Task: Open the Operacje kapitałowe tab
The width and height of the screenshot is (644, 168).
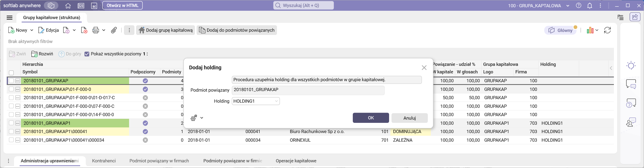Action: (x=296, y=161)
